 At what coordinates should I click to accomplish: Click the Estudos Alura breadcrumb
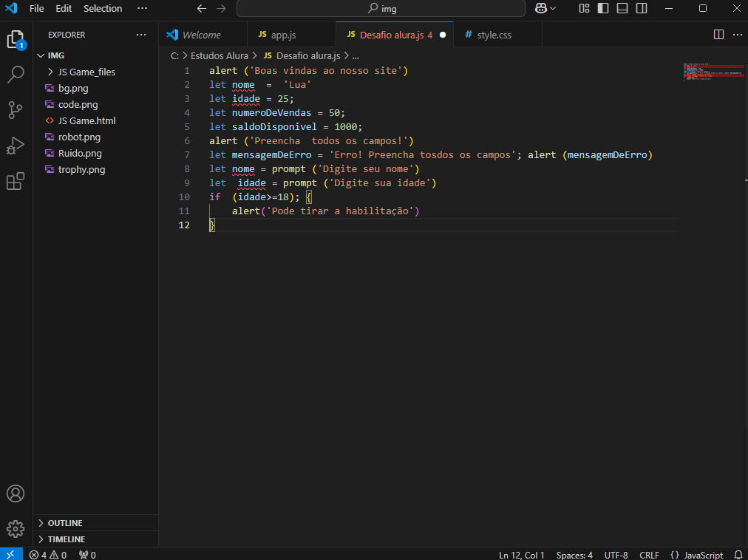click(x=220, y=56)
